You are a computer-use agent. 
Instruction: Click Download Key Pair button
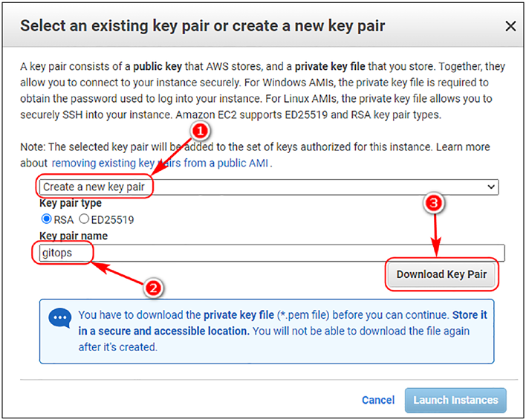[441, 274]
